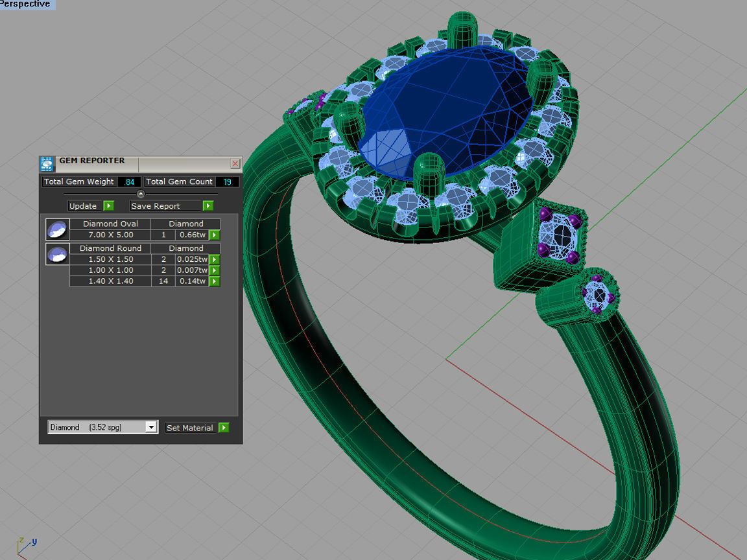Click the green arrow for 0.007tw row
747x560 pixels.
[x=215, y=270]
